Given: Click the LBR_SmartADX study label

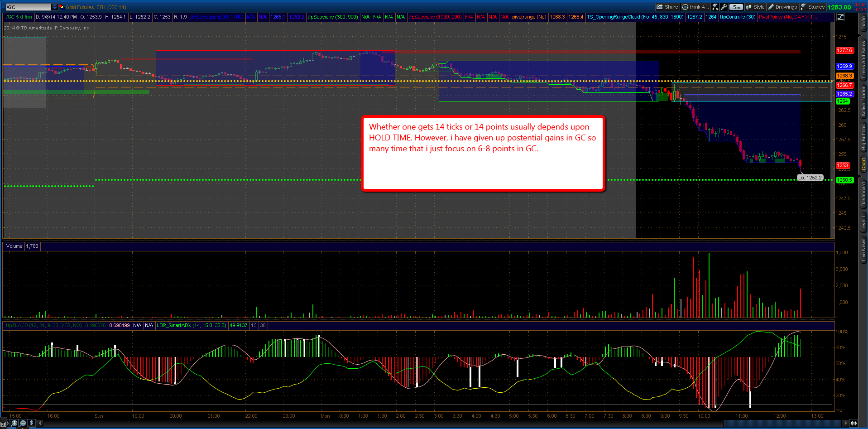Looking at the screenshot, I should (x=192, y=326).
